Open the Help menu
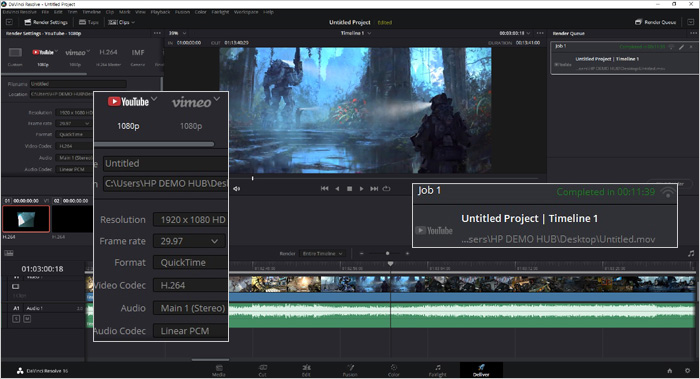This screenshot has height=379, width=700. pos(268,12)
